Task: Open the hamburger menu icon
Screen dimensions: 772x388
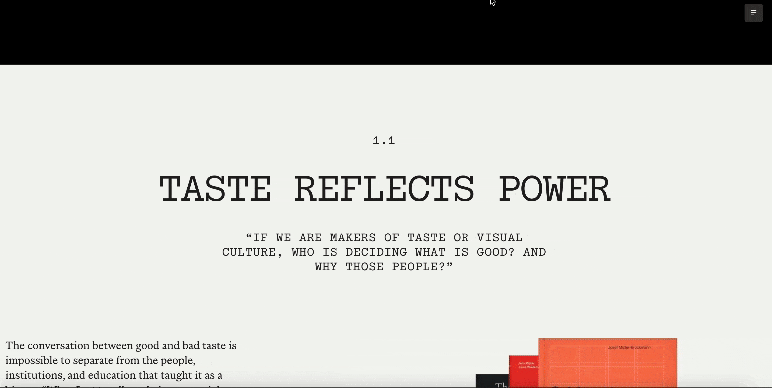Action: [753, 13]
